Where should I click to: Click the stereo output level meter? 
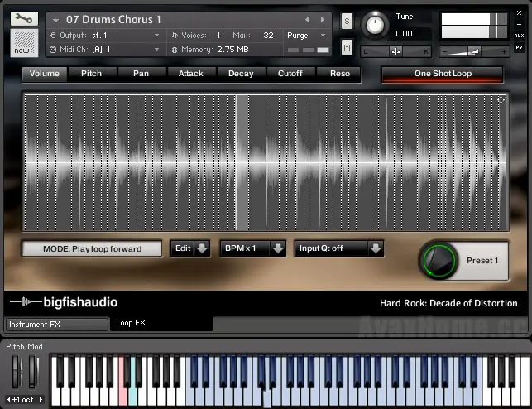[474, 26]
